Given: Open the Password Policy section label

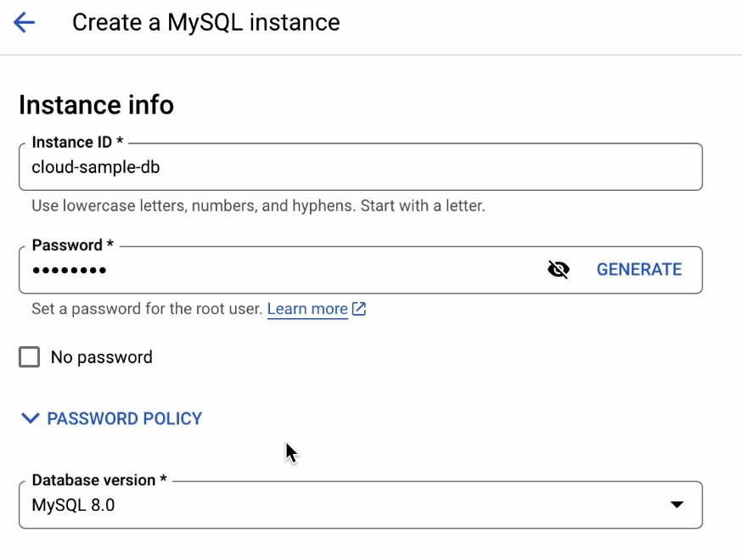Looking at the screenshot, I should tap(124, 418).
